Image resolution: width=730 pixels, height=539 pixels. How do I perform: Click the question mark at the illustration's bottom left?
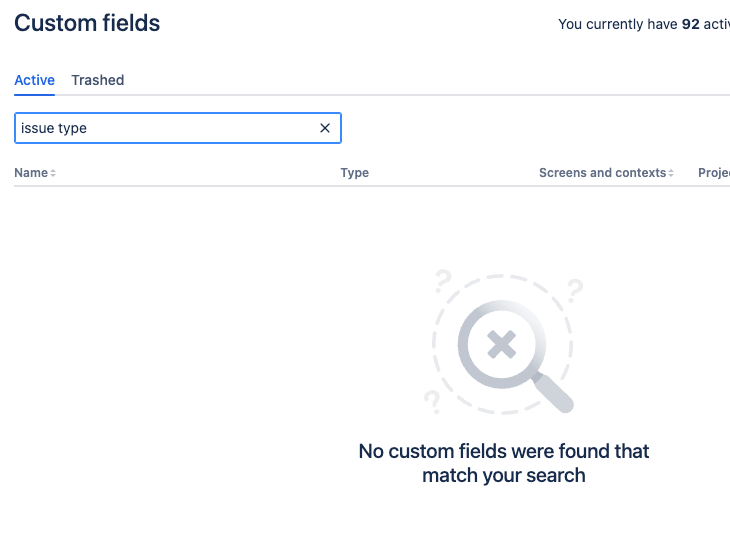(432, 401)
